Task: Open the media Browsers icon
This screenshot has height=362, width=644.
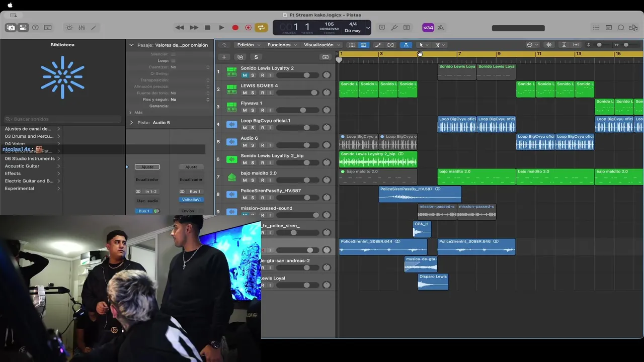Action: pos(633,28)
